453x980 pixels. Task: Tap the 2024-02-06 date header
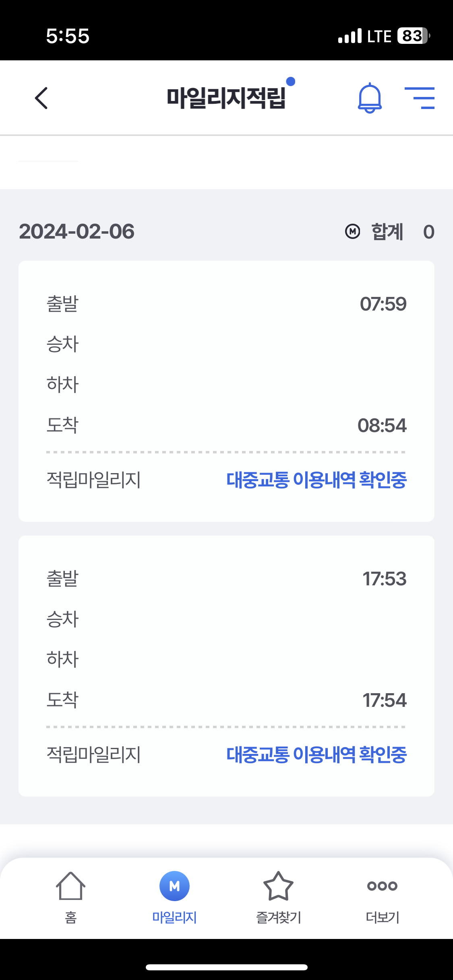(77, 232)
